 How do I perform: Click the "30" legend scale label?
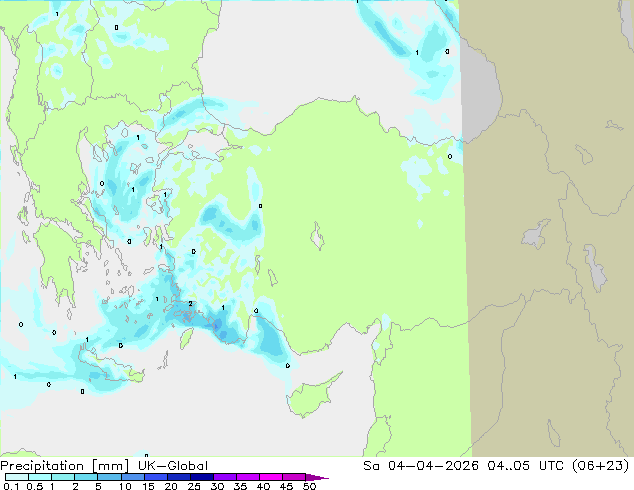click(217, 486)
